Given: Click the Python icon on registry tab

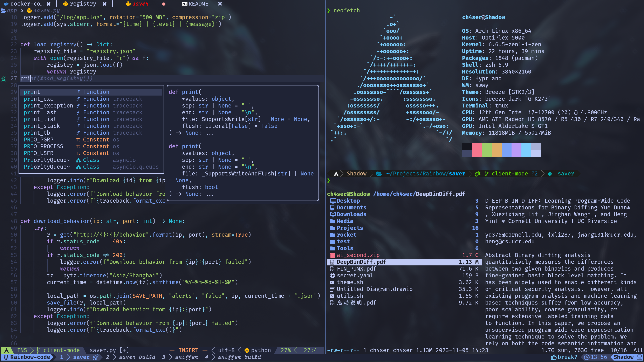Looking at the screenshot, I should pos(66,4).
